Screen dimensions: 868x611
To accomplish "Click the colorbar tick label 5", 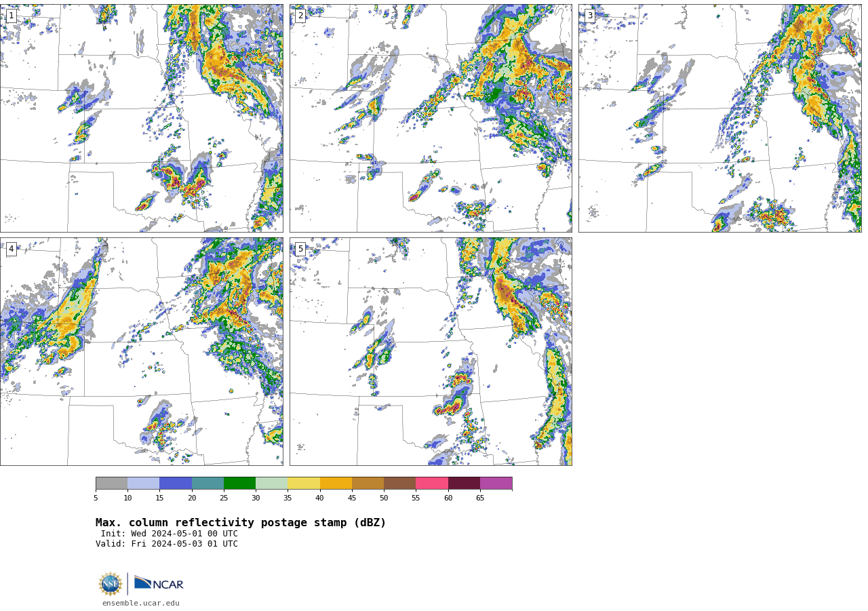I will (x=96, y=498).
